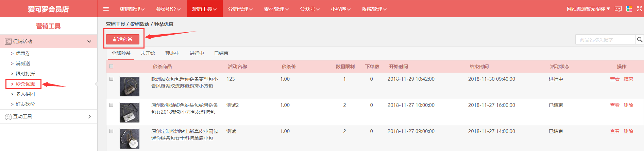Viewport: 644px width, 151px height.
Task: Open the messages chat bubble icon
Action: pyautogui.click(x=618, y=9)
